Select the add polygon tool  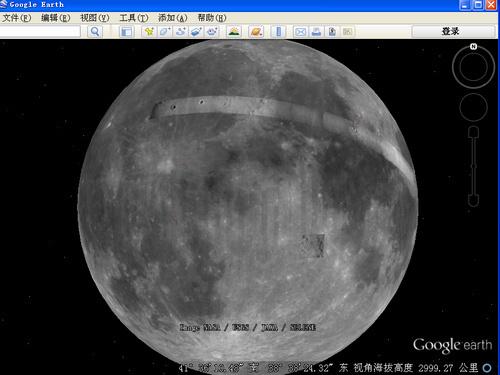[x=165, y=32]
